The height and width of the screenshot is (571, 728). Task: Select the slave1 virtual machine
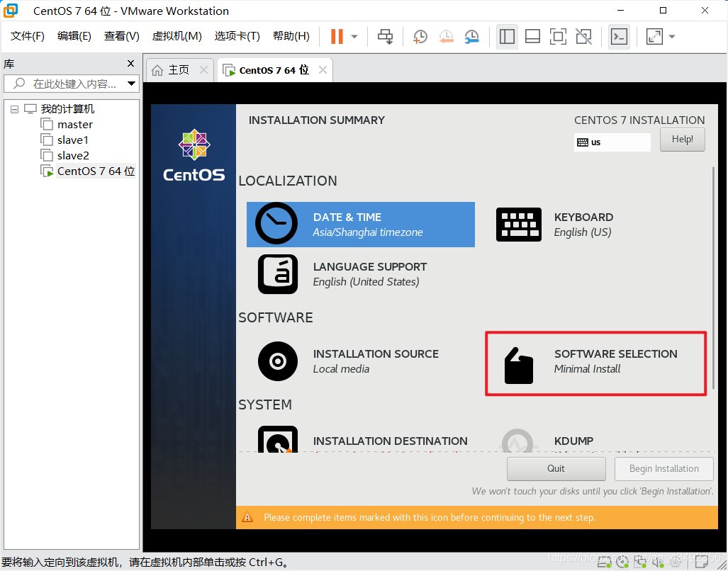[x=73, y=140]
